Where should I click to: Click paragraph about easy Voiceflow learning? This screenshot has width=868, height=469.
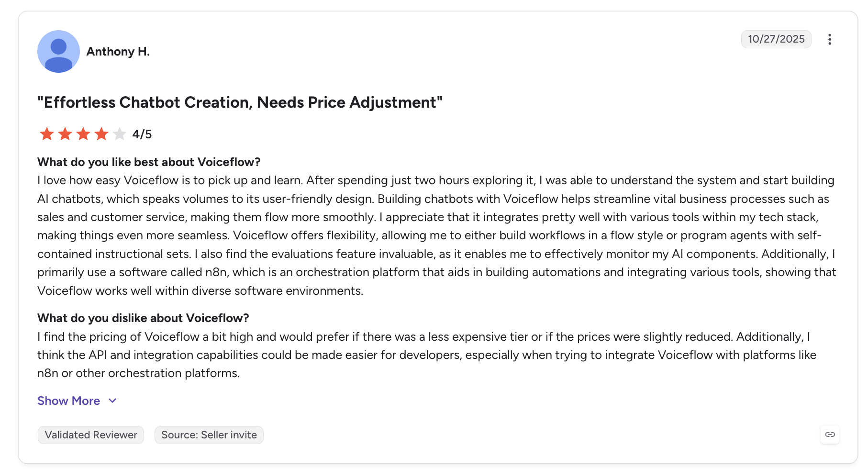tap(437, 235)
